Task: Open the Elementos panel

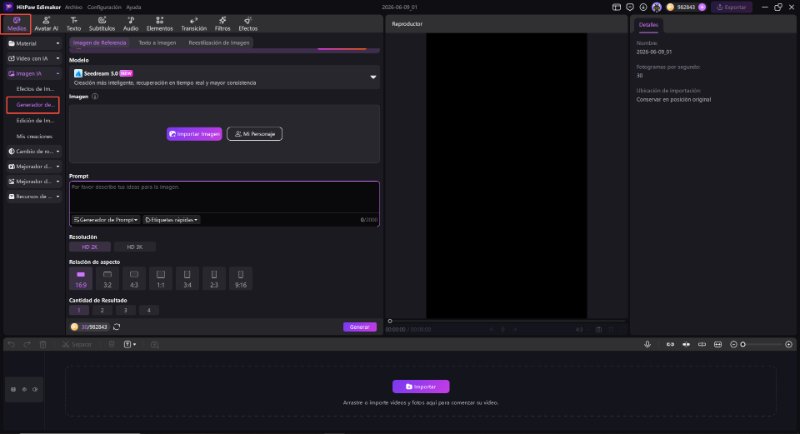Action: 160,24
